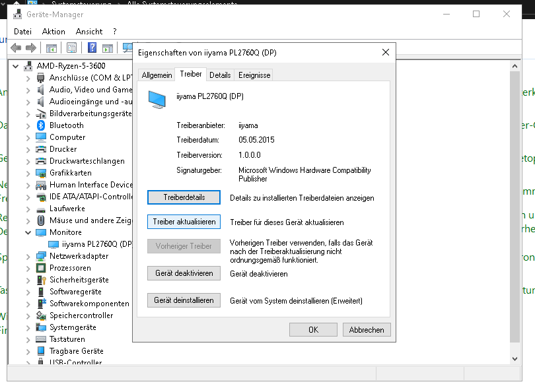Click the Softwarekomponenten icon
The height and width of the screenshot is (392, 535).
pos(42,303)
